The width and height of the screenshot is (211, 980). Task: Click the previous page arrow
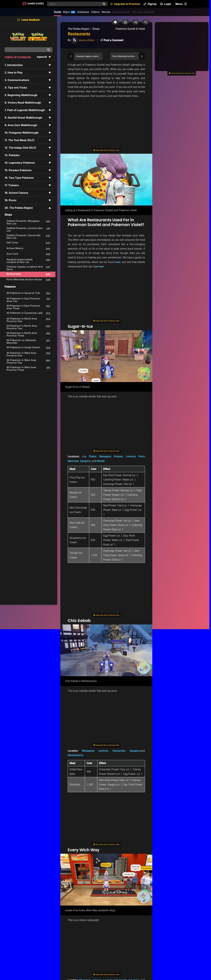tap(71, 56)
